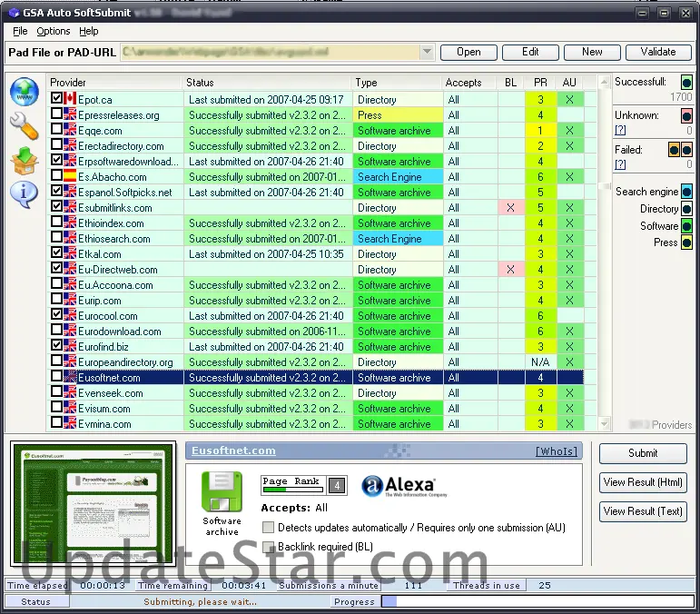Click the Page Rank indicator badge
Viewport: 700px width, 614px height.
[303, 485]
